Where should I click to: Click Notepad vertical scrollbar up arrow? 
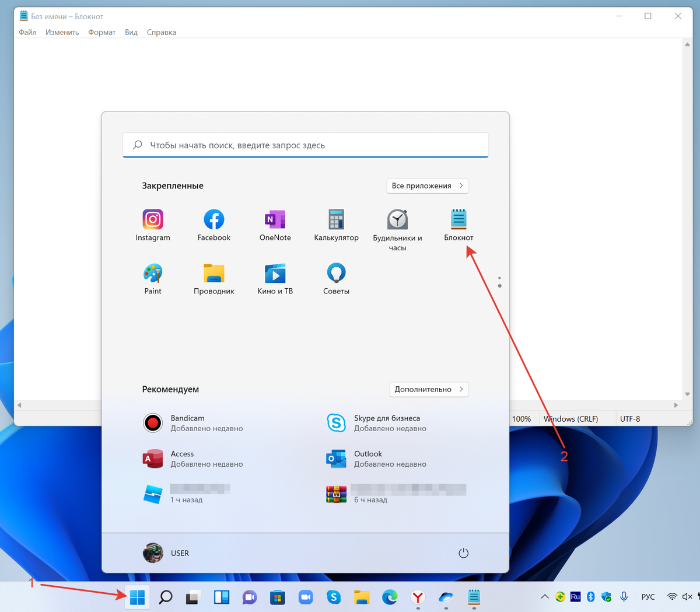688,44
